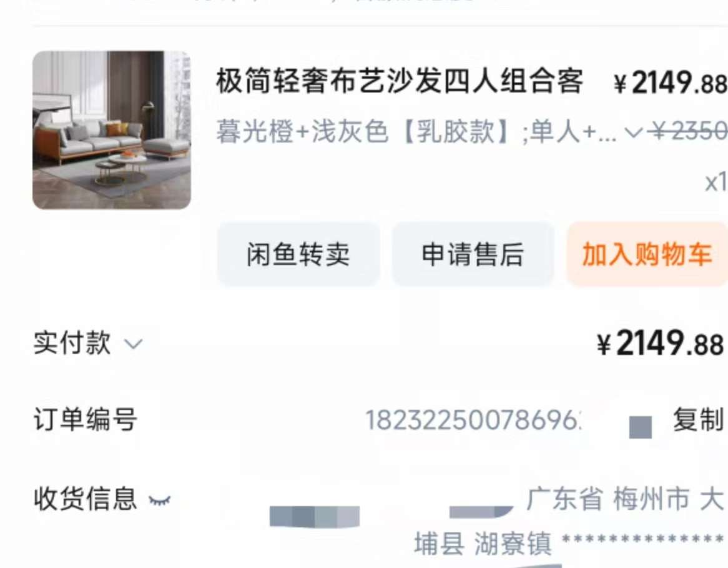728x568 pixels.
Task: Tap the orange 加入购物车 button
Action: pos(647,254)
